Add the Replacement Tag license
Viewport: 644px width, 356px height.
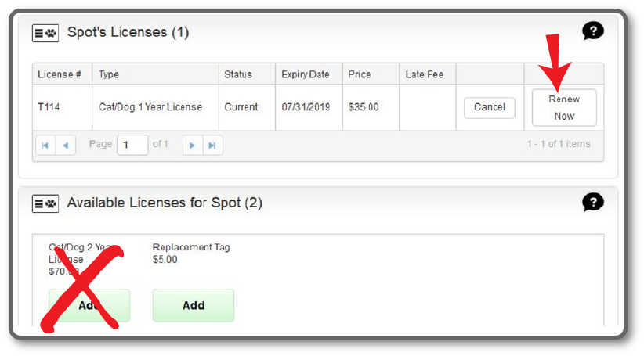[x=193, y=305]
